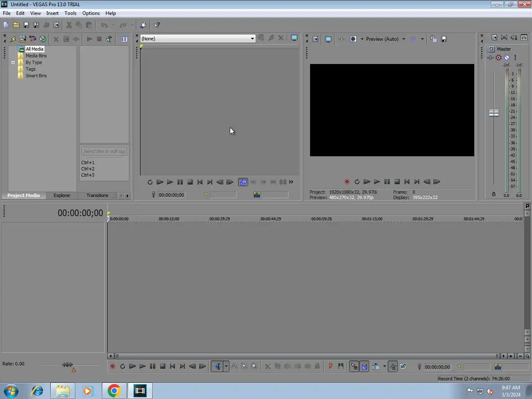
Task: Expand the By Type folder in Project Media
Action: point(13,63)
